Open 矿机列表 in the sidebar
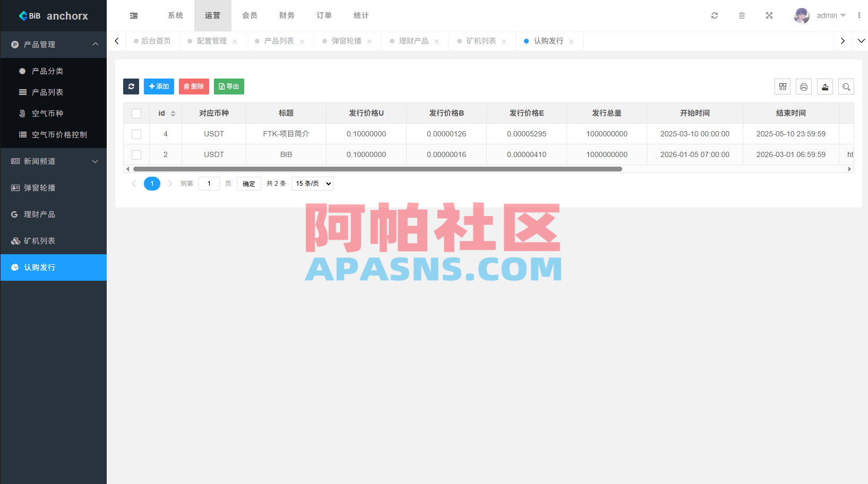This screenshot has width=868, height=484. [53, 241]
